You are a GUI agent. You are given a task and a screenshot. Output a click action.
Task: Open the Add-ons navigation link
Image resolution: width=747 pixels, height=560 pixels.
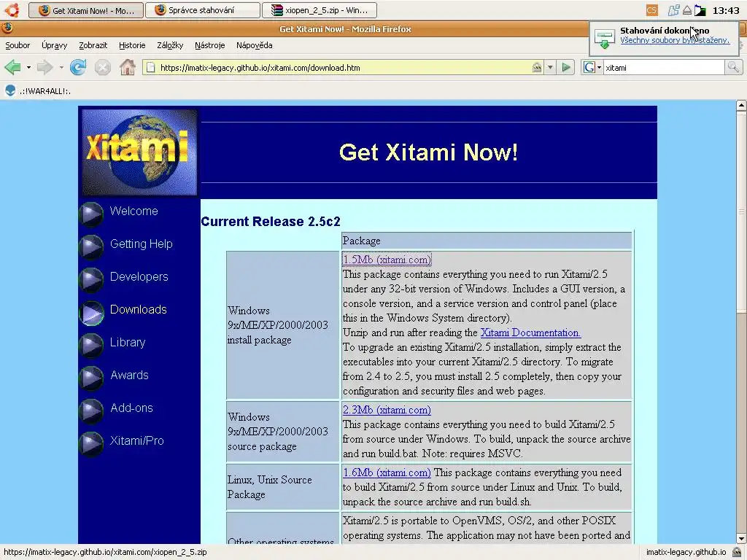coord(131,408)
